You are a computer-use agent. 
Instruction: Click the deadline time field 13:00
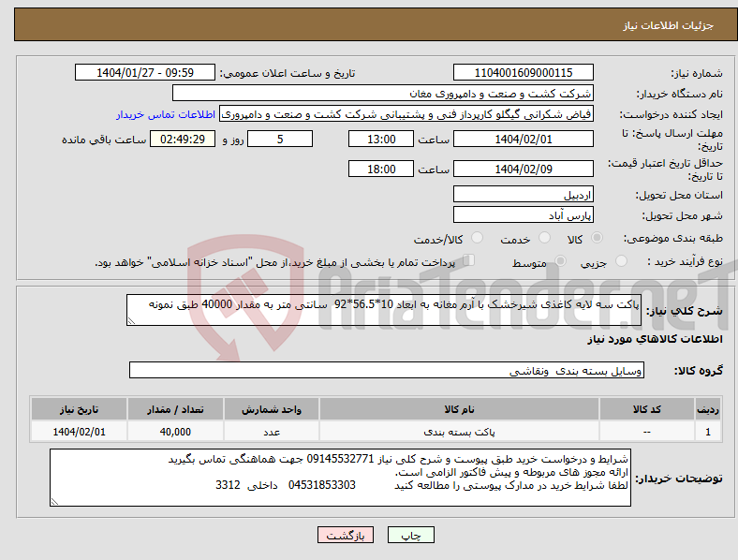coord(381,139)
